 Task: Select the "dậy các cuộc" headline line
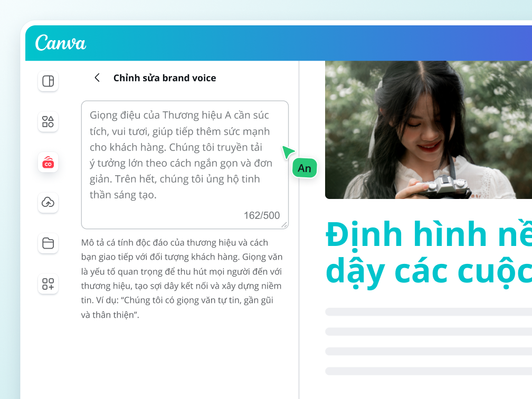click(x=428, y=271)
